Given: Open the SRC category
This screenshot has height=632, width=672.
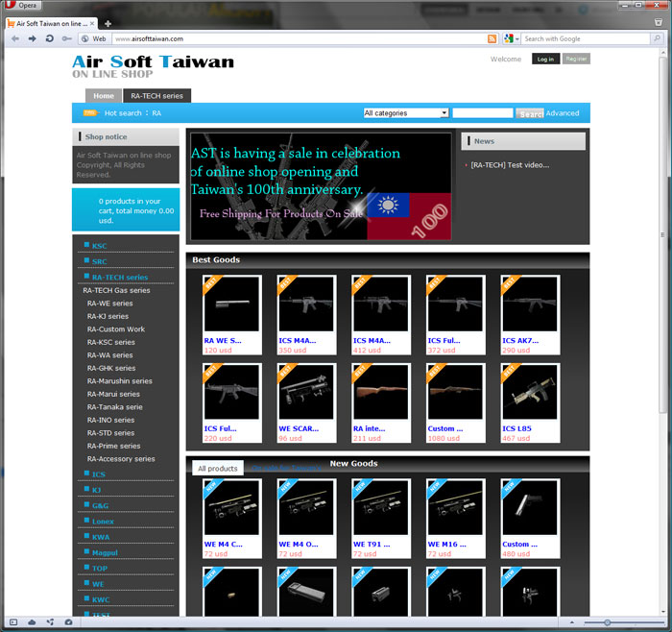Looking at the screenshot, I should click(100, 261).
